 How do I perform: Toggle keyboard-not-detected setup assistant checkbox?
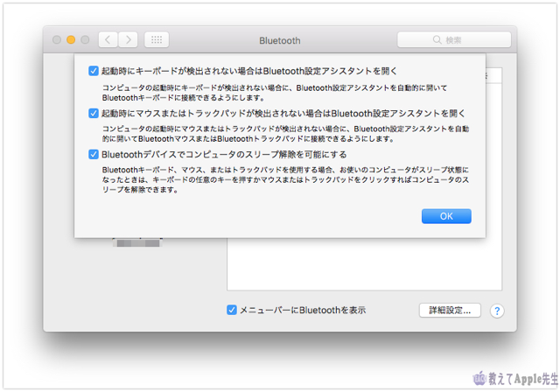tap(94, 71)
